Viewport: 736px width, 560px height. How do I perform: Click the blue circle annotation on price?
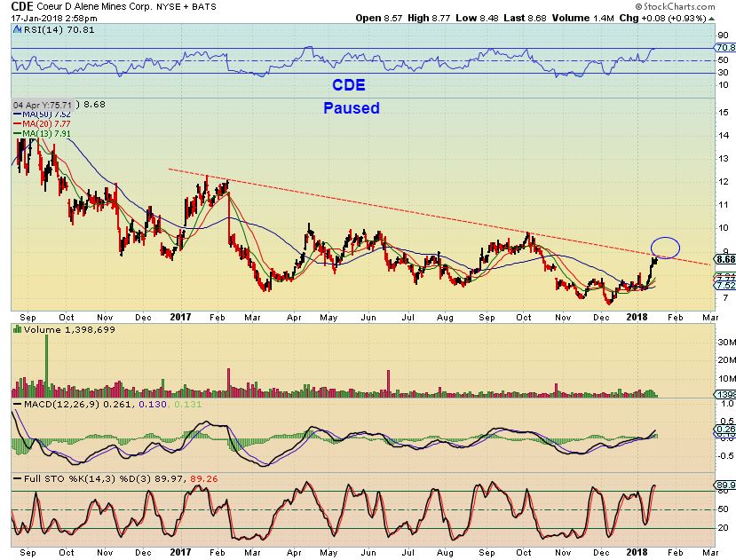coord(665,248)
